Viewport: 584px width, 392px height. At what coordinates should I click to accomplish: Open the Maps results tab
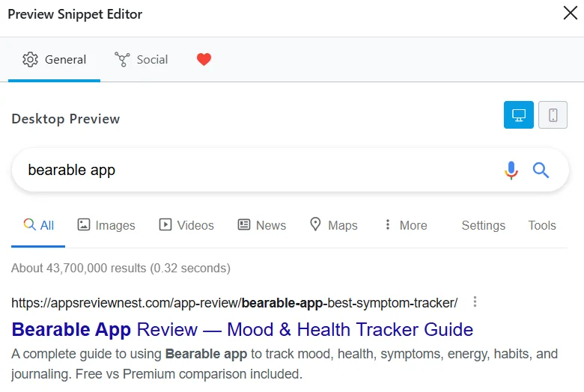click(333, 225)
